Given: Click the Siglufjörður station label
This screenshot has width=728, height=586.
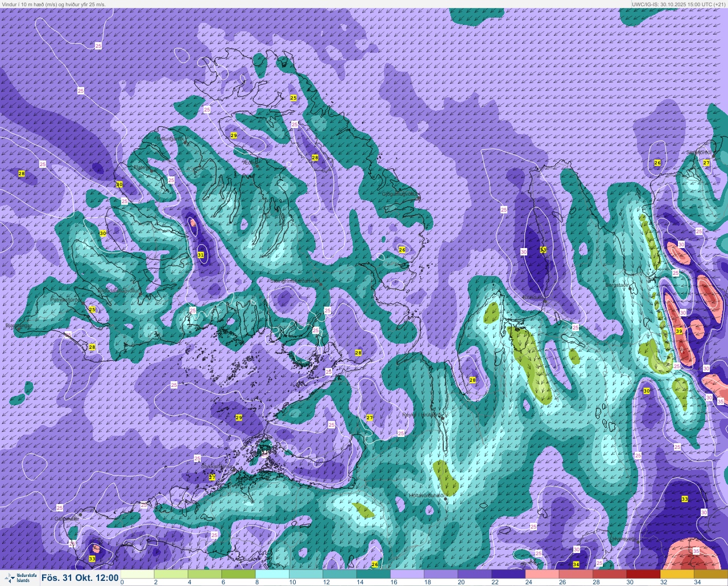Looking at the screenshot, I should [x=698, y=152].
